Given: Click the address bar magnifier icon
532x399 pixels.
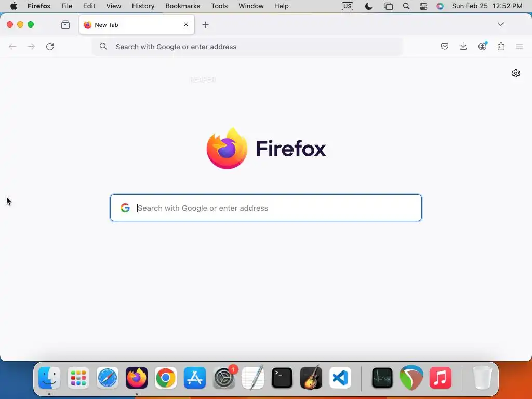Looking at the screenshot, I should tap(103, 46).
